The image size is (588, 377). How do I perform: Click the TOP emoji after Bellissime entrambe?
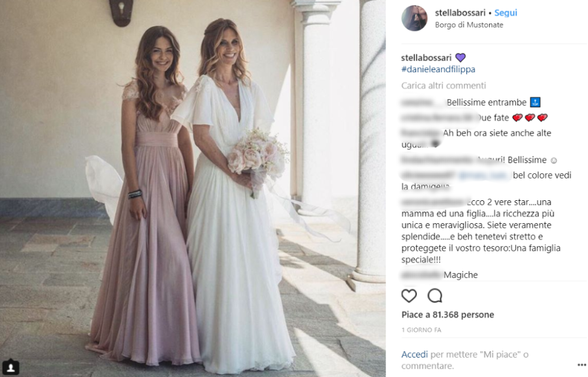[535, 102]
